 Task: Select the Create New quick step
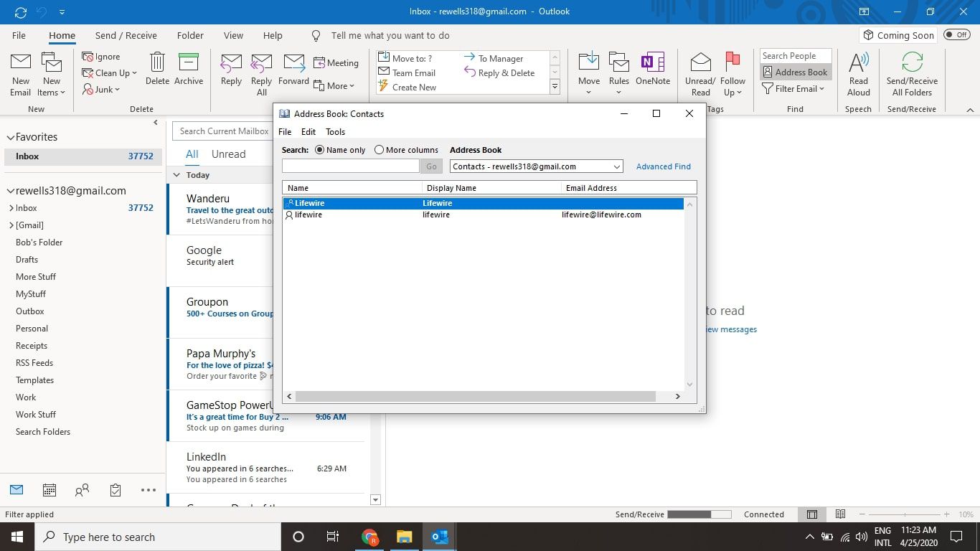click(407, 87)
